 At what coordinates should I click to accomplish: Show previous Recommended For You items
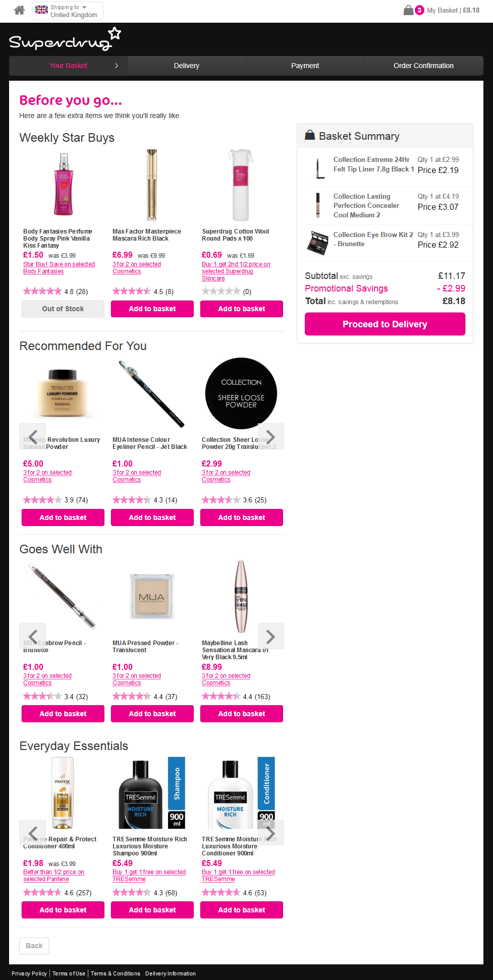[33, 436]
